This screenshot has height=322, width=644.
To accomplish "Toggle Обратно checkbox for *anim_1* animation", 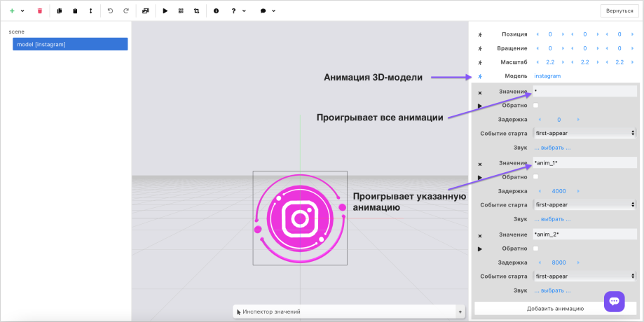I will pos(536,177).
